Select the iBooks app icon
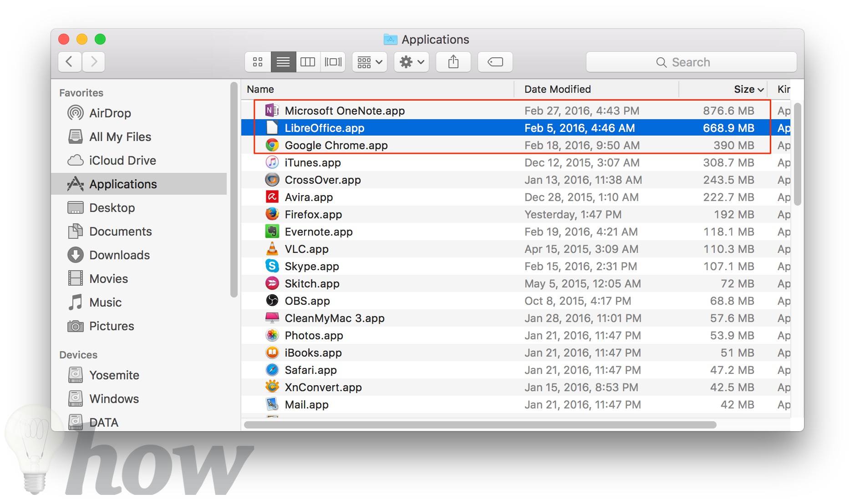The height and width of the screenshot is (504, 855). click(x=272, y=353)
